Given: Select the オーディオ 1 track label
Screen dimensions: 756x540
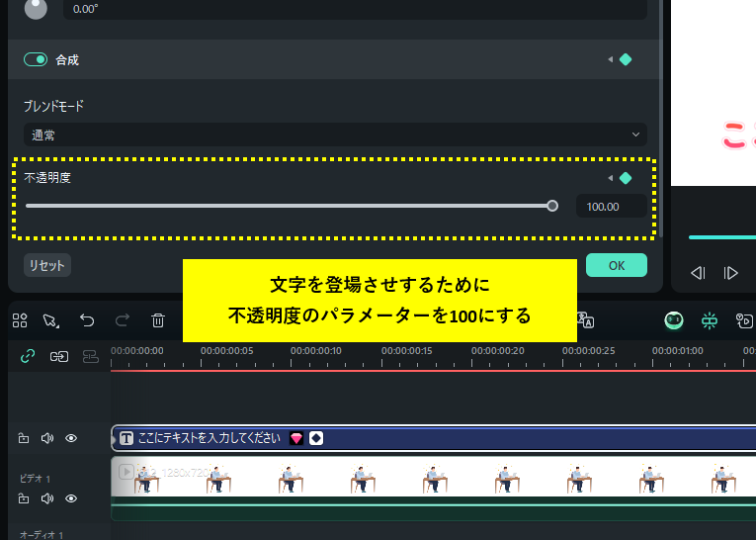Looking at the screenshot, I should pos(42,535).
